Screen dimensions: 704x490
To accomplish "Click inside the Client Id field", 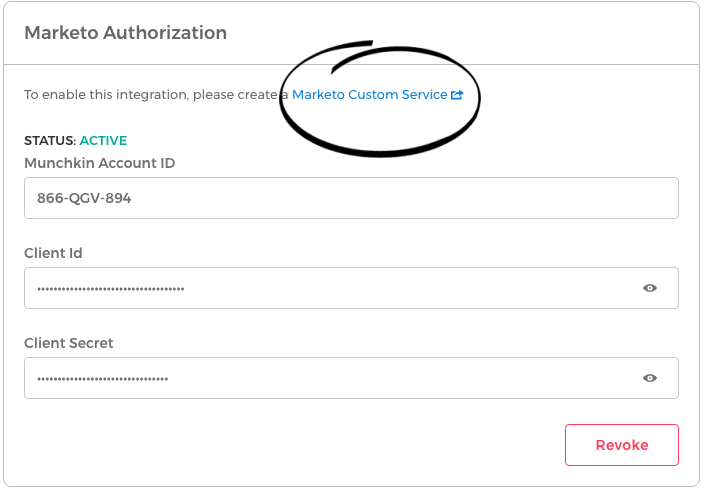I will [x=400, y=288].
